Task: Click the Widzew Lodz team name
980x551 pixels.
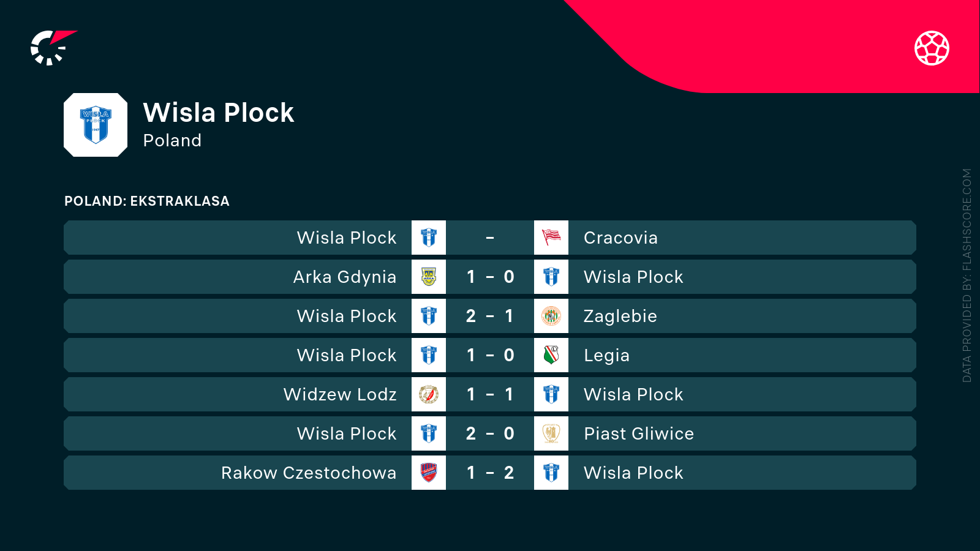Action: [340, 394]
